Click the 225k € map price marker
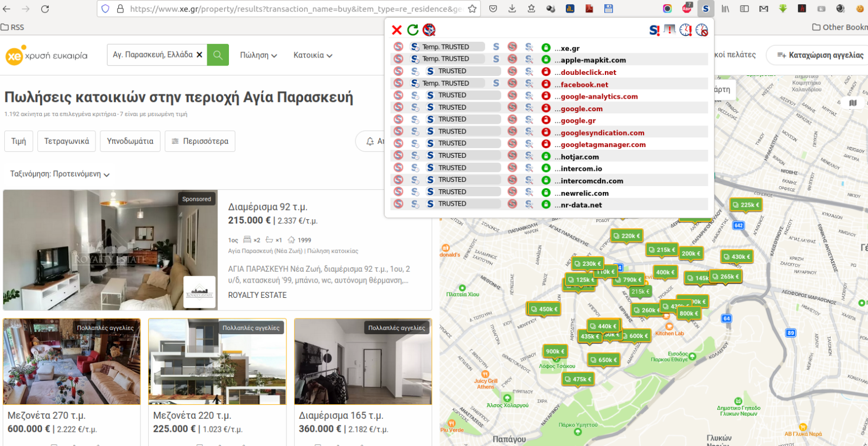 746,205
